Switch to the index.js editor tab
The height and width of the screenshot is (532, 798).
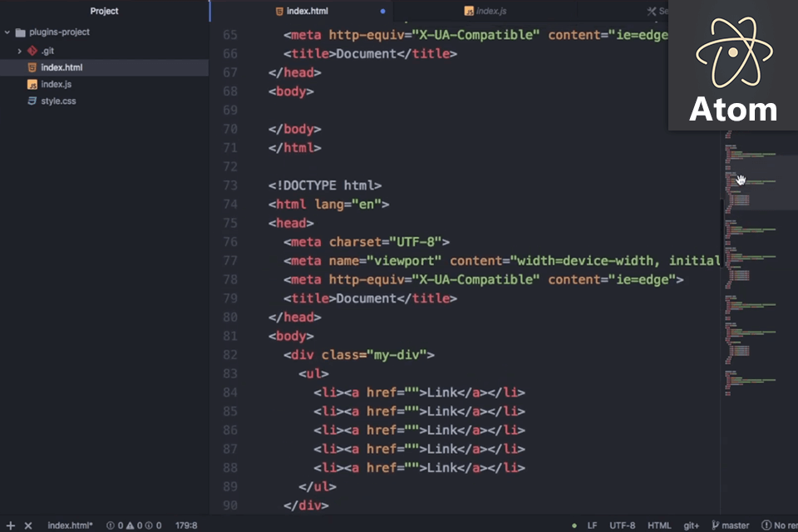pos(485,11)
